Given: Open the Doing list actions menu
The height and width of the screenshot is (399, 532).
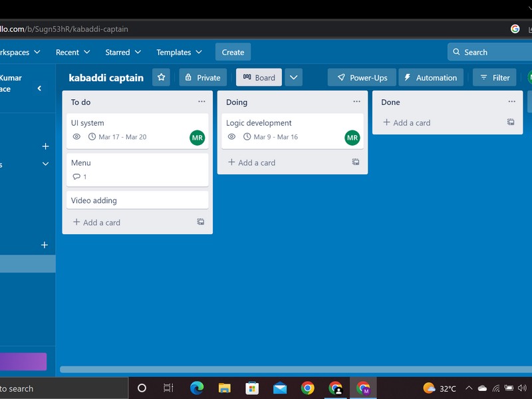Looking at the screenshot, I should click(356, 102).
